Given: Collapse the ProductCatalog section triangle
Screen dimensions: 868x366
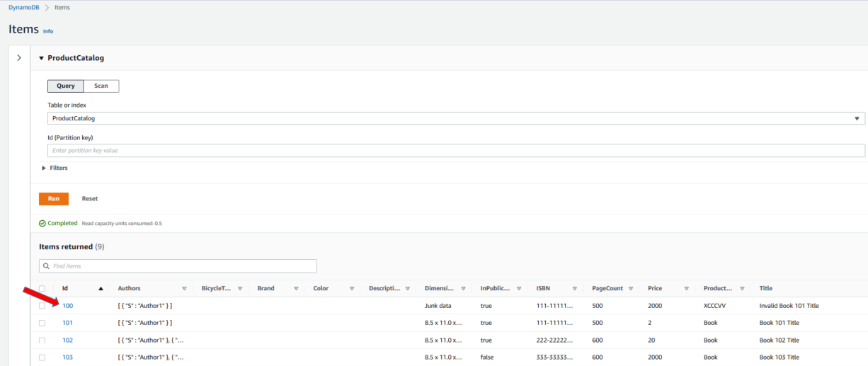Looking at the screenshot, I should [42, 58].
